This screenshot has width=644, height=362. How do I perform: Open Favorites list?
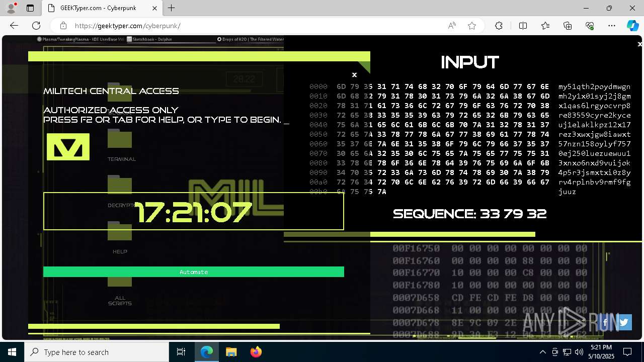click(545, 26)
